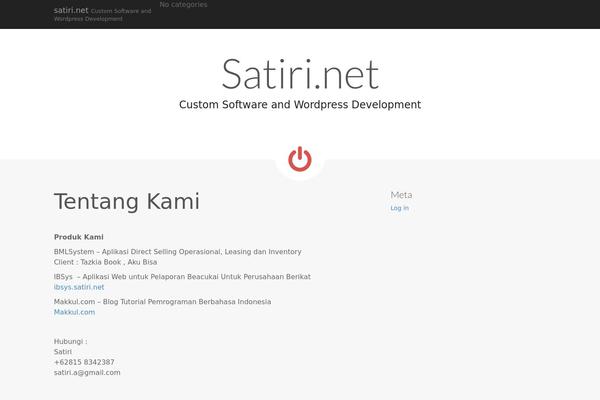Click the 'IBSys – Aplikasi Web untuk Pelaporan' line
This screenshot has height=400, width=600.
click(x=182, y=277)
